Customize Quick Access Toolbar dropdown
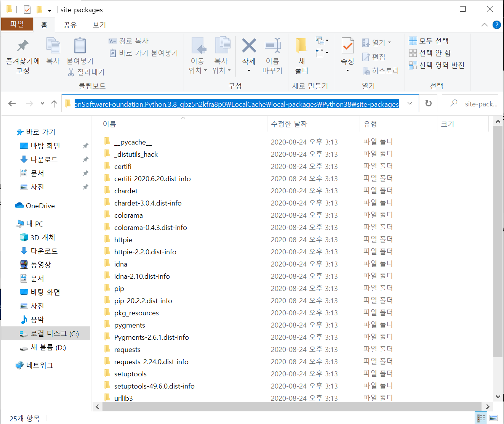Image resolution: width=504 pixels, height=424 pixels. click(x=50, y=10)
